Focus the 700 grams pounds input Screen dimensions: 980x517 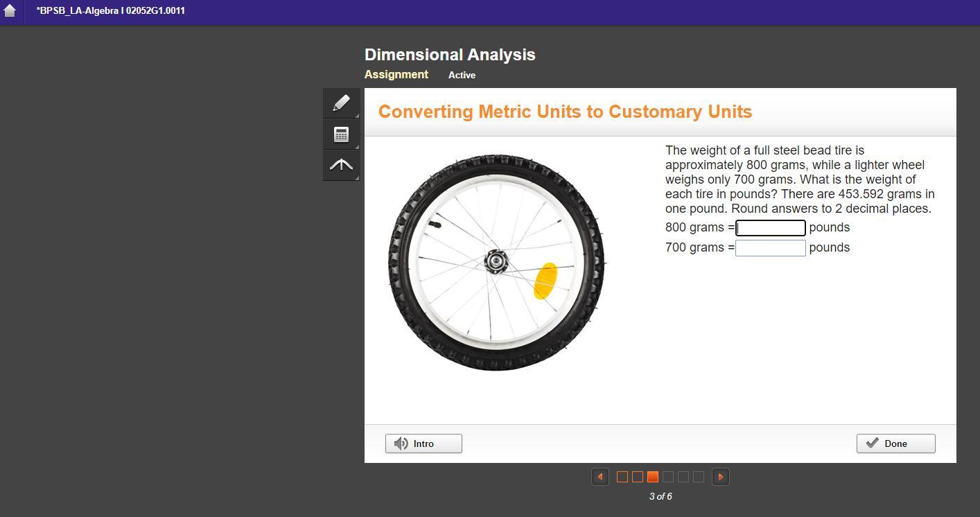click(770, 248)
